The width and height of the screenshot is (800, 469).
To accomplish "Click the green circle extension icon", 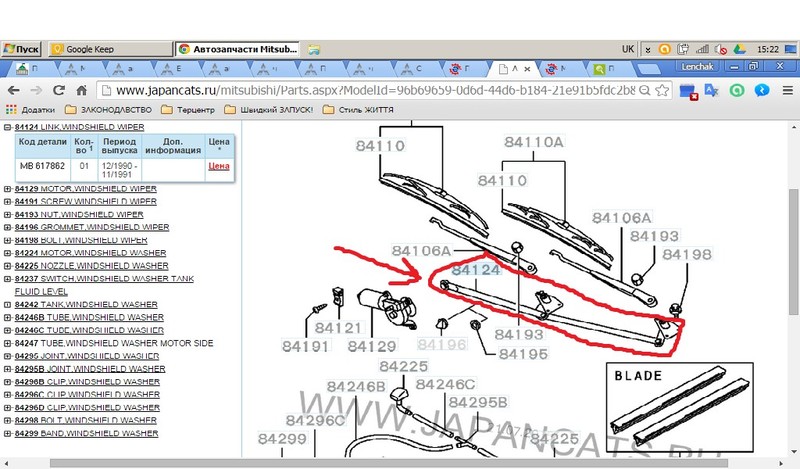I will 737,90.
